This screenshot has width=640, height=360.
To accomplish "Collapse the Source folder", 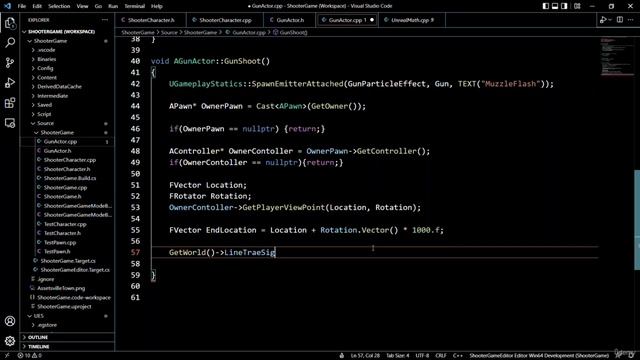I will click(45, 123).
